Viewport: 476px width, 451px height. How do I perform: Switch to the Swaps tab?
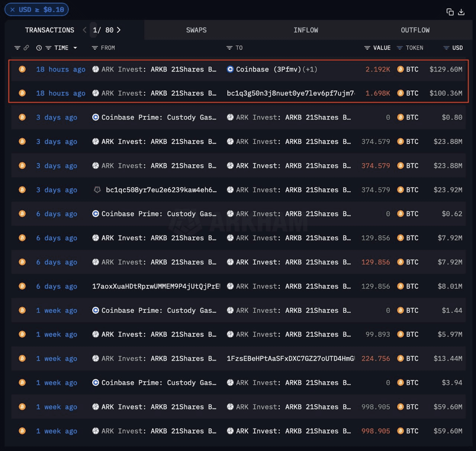196,30
